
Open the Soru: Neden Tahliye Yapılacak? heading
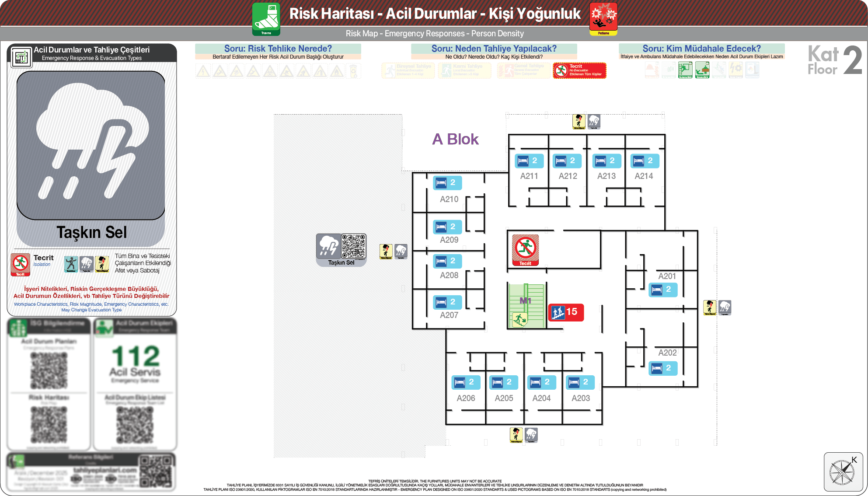[494, 49]
